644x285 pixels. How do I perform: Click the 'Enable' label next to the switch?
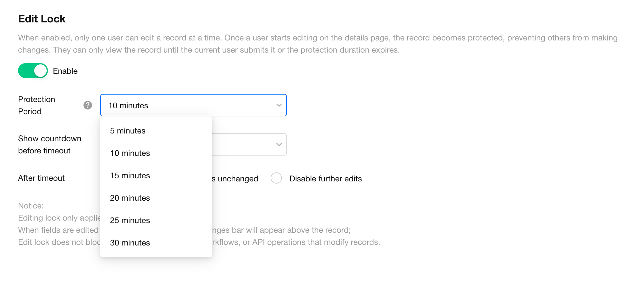[65, 71]
